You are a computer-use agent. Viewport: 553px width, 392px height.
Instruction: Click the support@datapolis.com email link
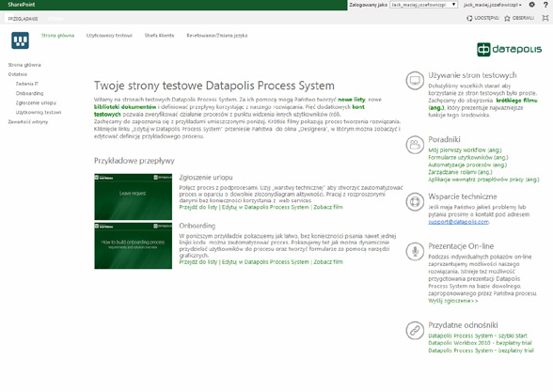point(459,222)
